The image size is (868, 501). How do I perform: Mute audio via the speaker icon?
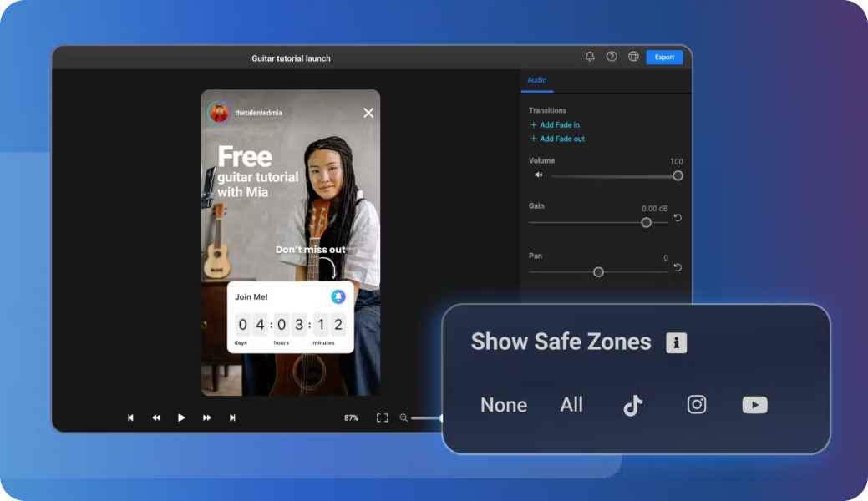(537, 175)
